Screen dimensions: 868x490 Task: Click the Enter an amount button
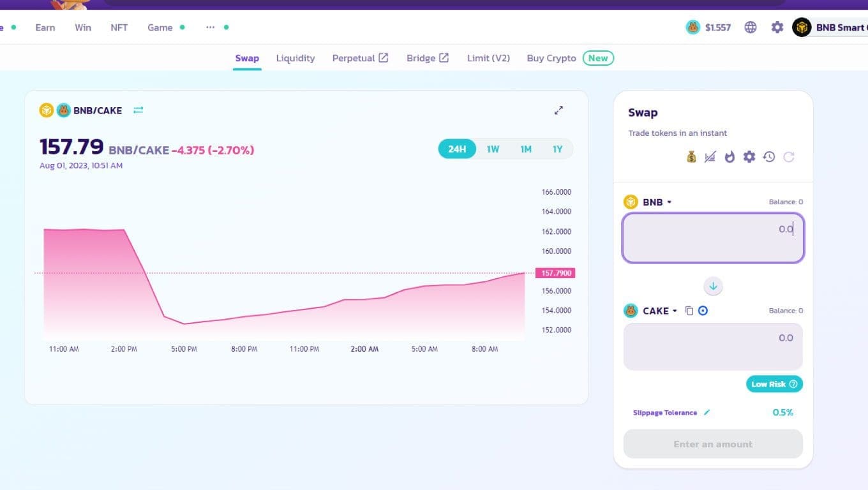click(x=713, y=444)
